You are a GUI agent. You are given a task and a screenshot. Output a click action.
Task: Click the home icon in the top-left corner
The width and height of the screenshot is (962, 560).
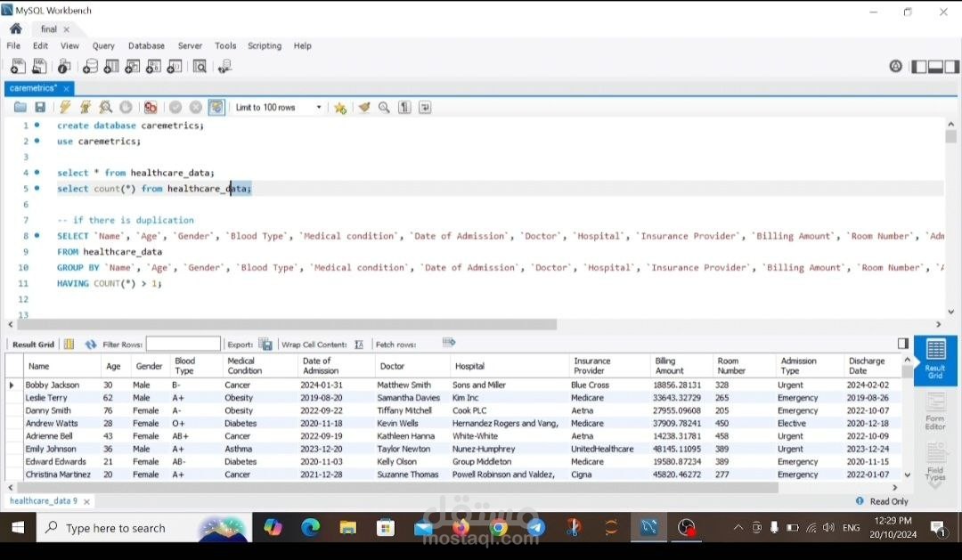(x=14, y=28)
